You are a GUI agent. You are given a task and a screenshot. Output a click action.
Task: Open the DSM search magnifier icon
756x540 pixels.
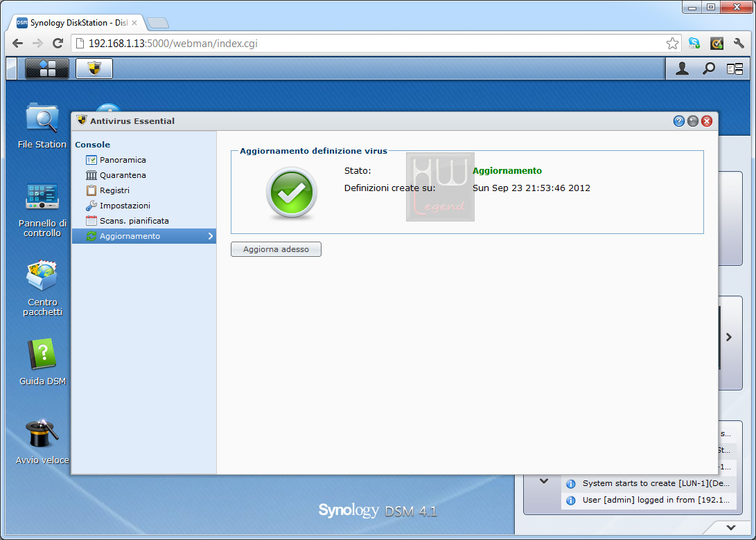(x=709, y=69)
